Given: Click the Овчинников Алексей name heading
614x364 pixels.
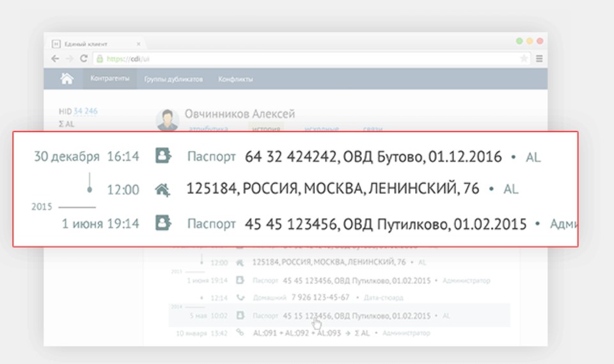Looking at the screenshot, I should click(x=240, y=114).
